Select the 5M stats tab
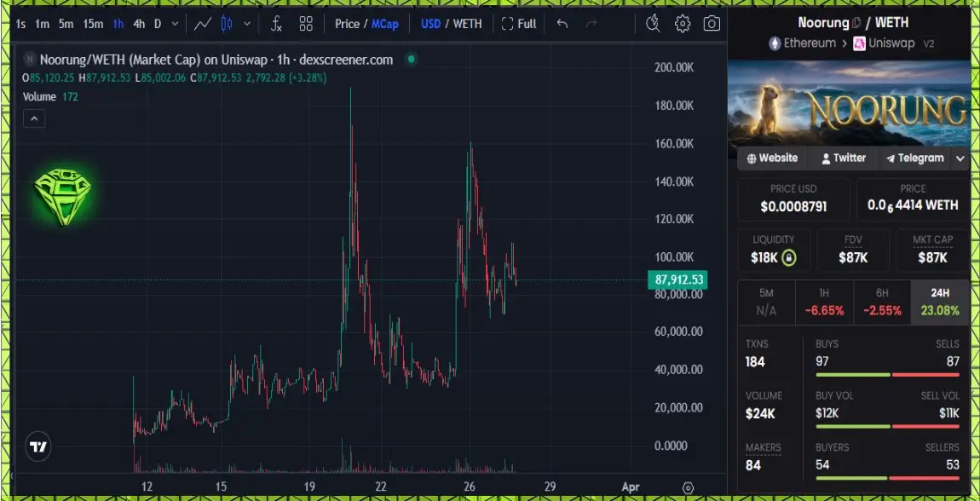The width and height of the screenshot is (980, 501). [x=766, y=302]
